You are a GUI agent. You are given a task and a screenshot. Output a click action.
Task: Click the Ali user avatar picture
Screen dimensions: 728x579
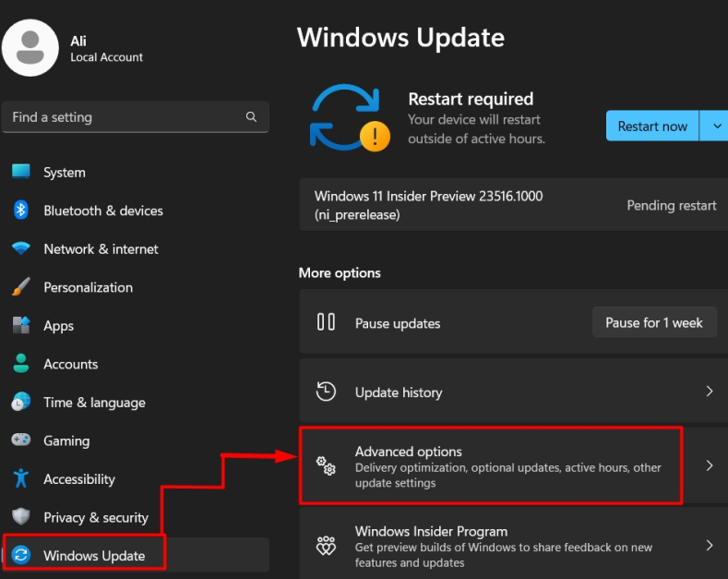coord(30,48)
